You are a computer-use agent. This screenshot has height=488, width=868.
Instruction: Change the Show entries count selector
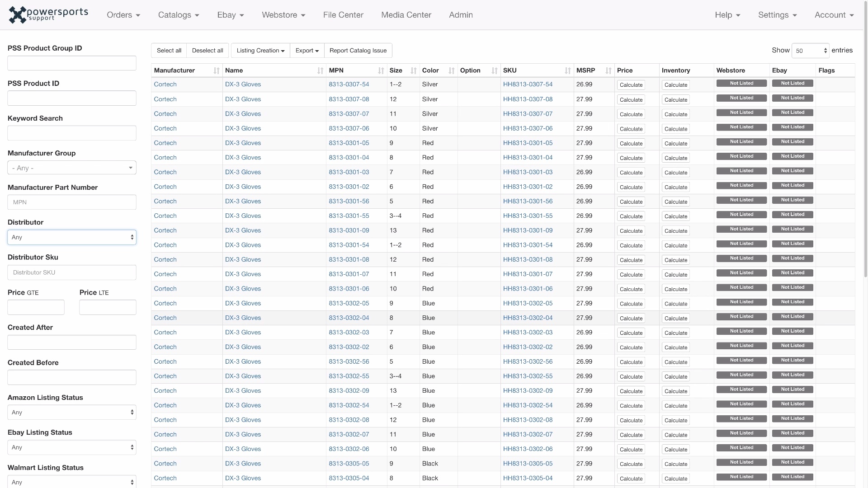tap(811, 51)
